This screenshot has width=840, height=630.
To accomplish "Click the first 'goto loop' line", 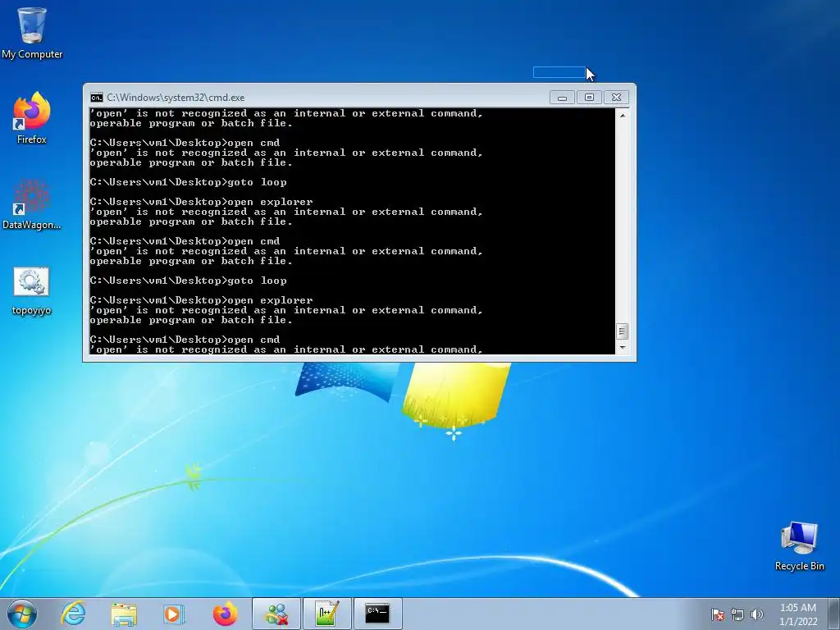I will pyautogui.click(x=189, y=182).
